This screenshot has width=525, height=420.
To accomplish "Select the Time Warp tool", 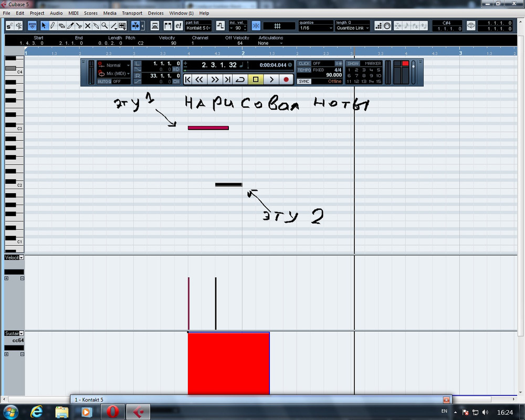I will pyautogui.click(x=122, y=26).
